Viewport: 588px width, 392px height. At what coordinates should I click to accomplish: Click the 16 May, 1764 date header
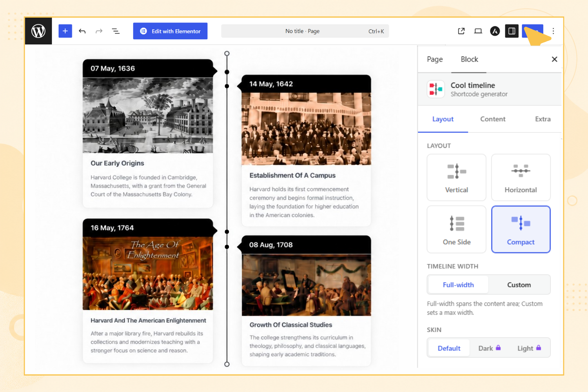148,228
